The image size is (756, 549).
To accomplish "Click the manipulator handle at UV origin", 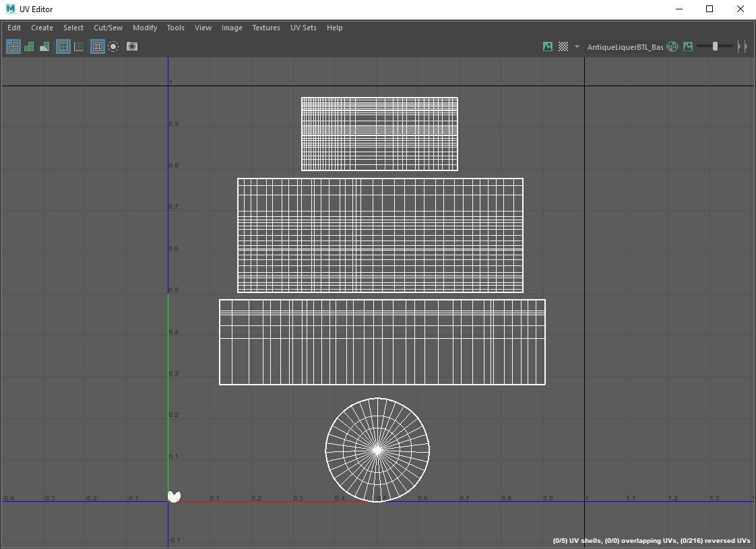I will (x=174, y=496).
